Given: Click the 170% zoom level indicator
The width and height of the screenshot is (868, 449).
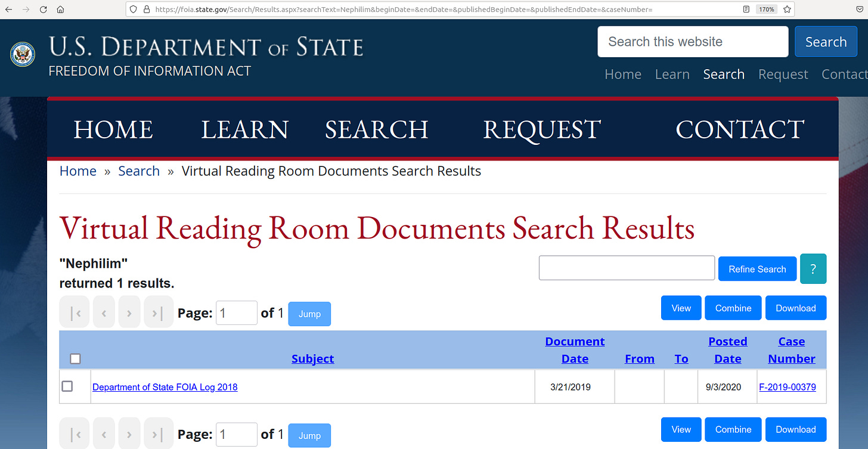Looking at the screenshot, I should point(766,10).
